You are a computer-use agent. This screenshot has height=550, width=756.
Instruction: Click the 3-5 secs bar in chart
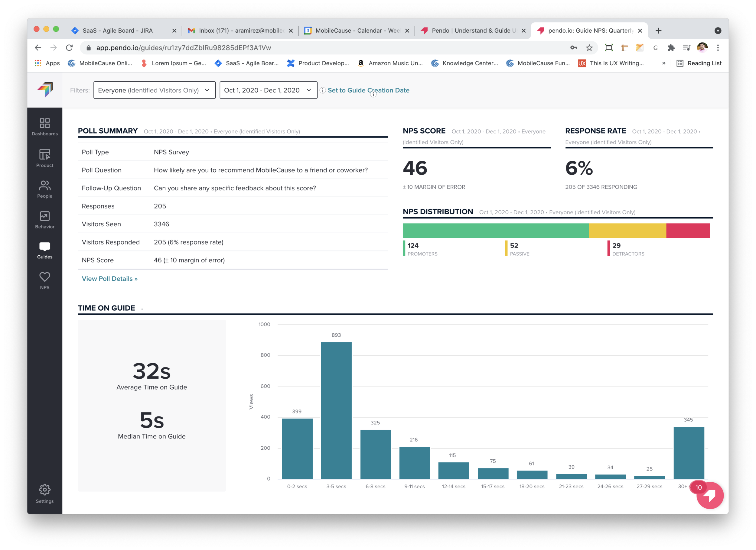coord(336,410)
